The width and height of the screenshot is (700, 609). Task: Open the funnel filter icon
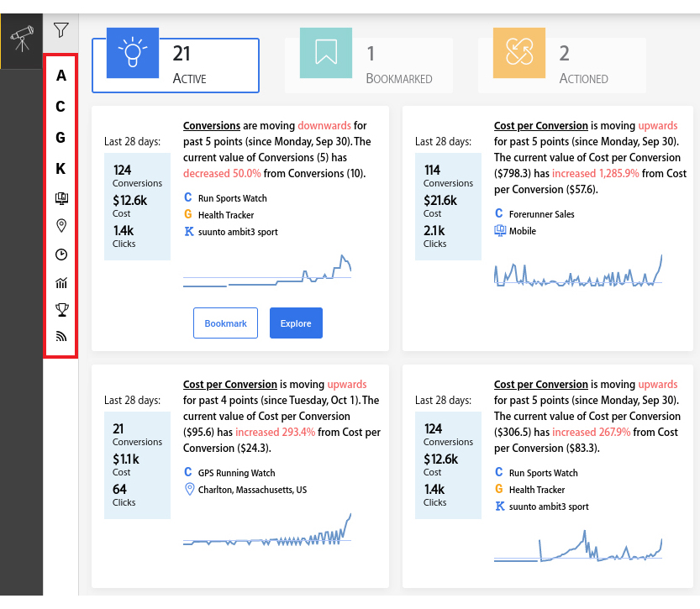tap(61, 30)
